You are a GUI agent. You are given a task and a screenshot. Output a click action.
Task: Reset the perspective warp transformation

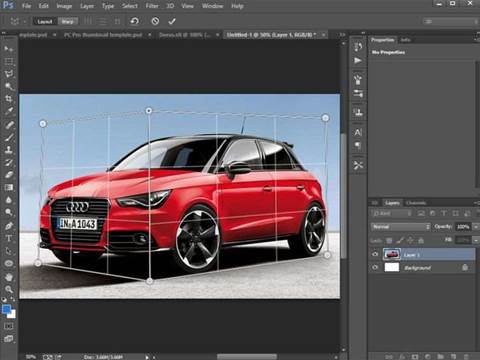134,21
